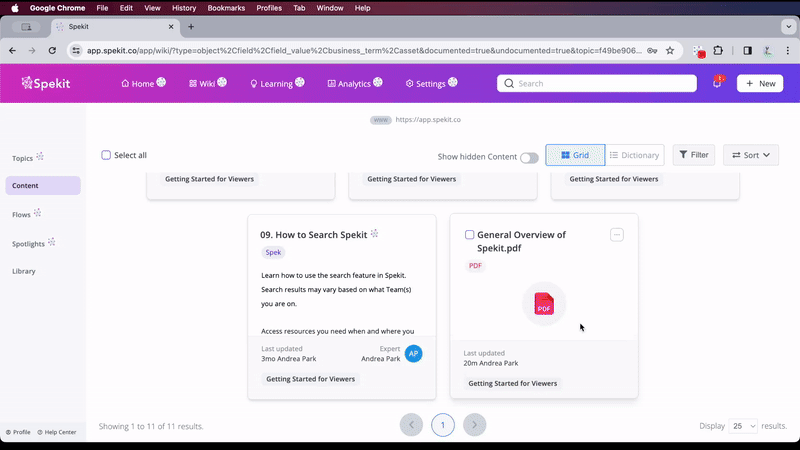800x450 pixels.
Task: Open the three-dot menu on PDF card
Action: coord(616,235)
